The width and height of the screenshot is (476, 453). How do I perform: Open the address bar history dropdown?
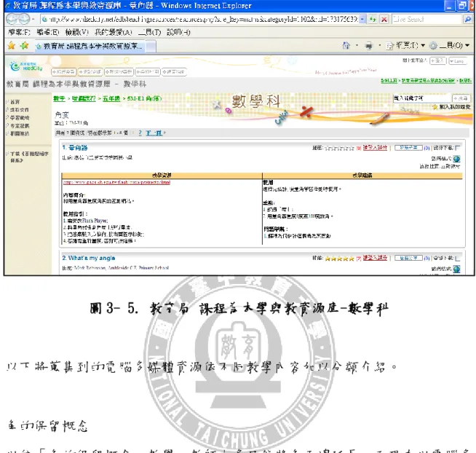(x=362, y=19)
